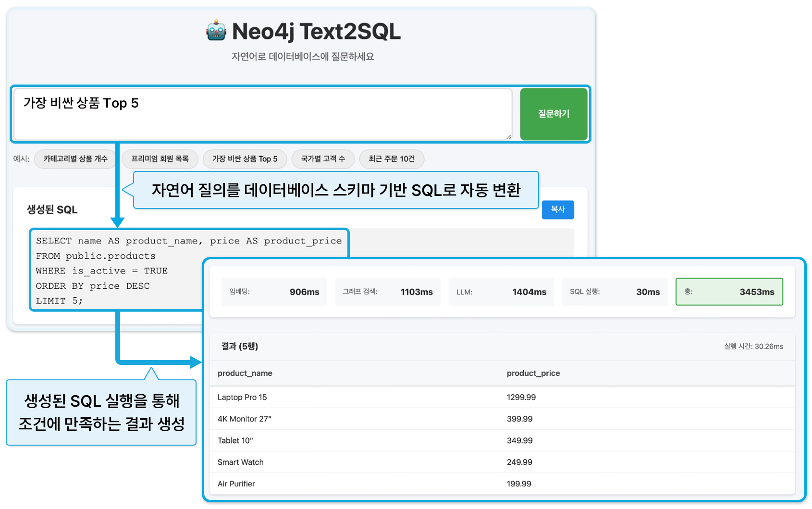Screen dimensions: 812x509
Task: Click the LLM 1404ms timing card
Action: click(x=501, y=292)
